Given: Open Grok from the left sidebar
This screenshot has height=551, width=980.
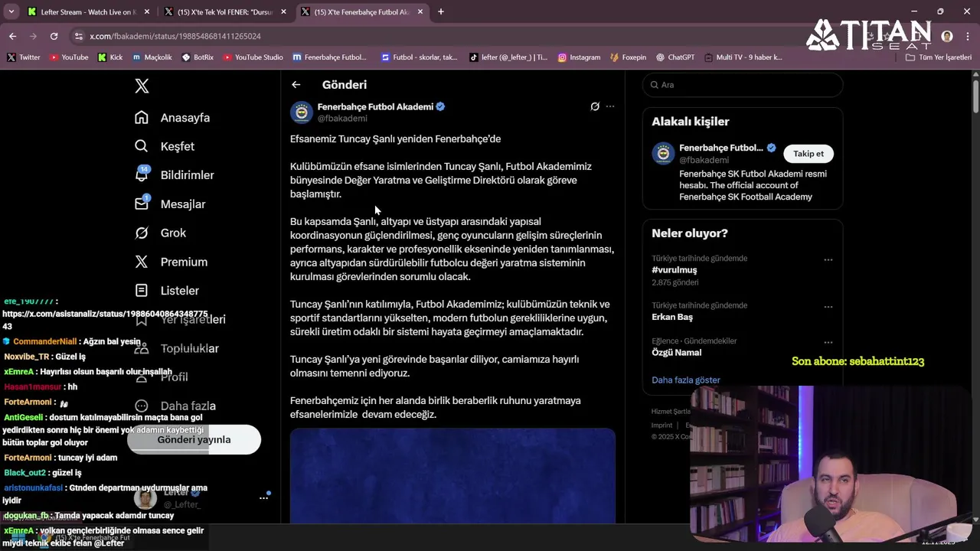Looking at the screenshot, I should [x=160, y=233].
